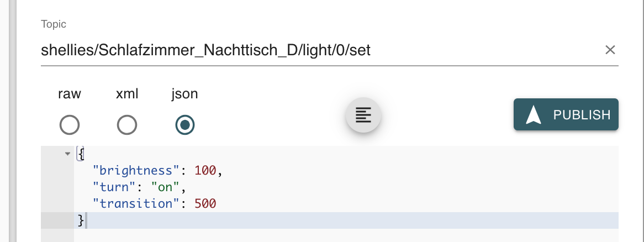Place cursor on transition value 500
Image resolution: width=644 pixels, height=242 pixels.
click(x=205, y=204)
